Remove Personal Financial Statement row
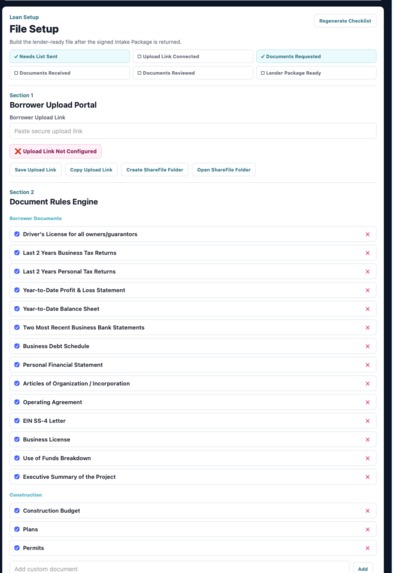Image resolution: width=393 pixels, height=573 pixels. click(x=367, y=365)
